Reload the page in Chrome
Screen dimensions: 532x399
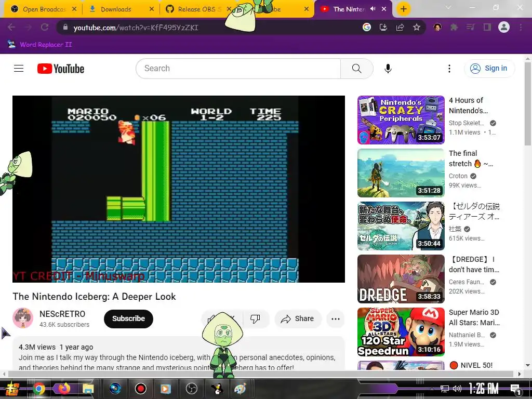coord(45,27)
